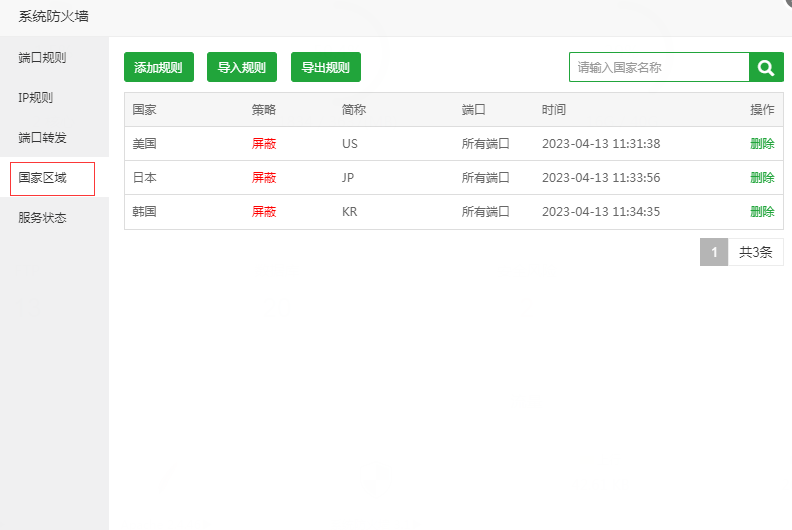Image resolution: width=792 pixels, height=530 pixels.
Task: Click the 添加规则 button
Action: point(158,67)
